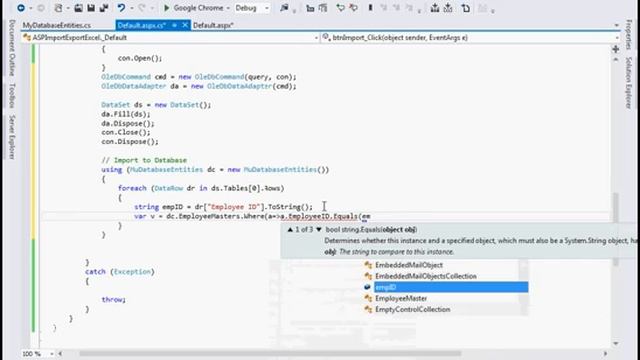Open the Server Explorer side panel tab
This screenshot has width=640, height=360.
pyautogui.click(x=12, y=137)
